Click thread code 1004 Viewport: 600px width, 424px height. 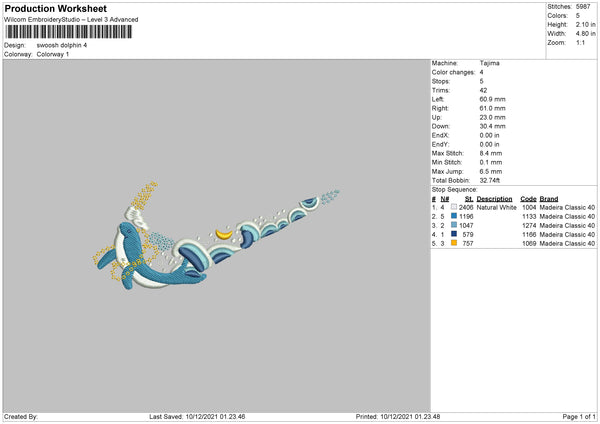click(x=529, y=207)
